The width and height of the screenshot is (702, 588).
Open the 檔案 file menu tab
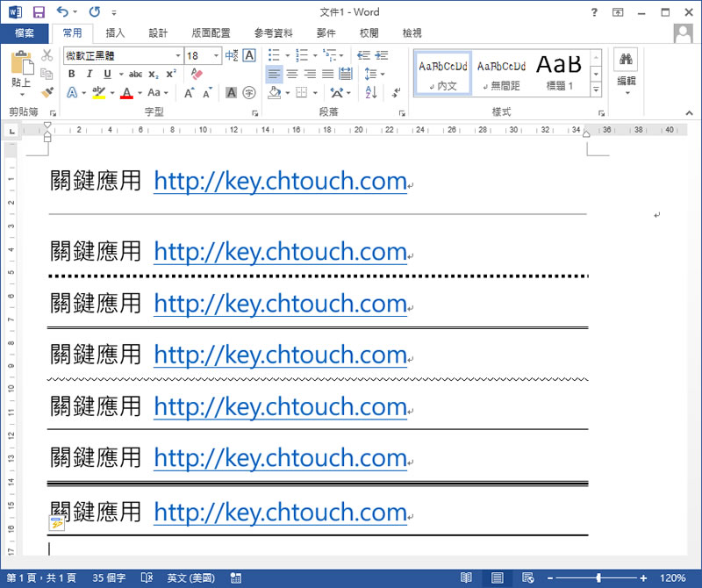click(25, 33)
